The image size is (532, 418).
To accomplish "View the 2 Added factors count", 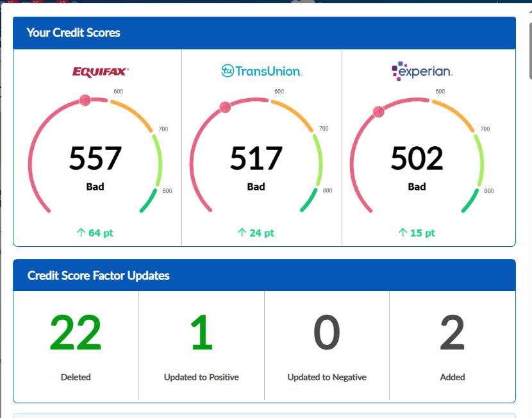I will [x=452, y=333].
